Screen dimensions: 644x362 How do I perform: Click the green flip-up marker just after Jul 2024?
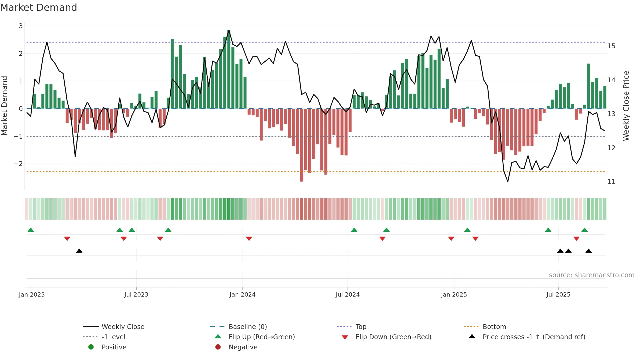pos(354,230)
